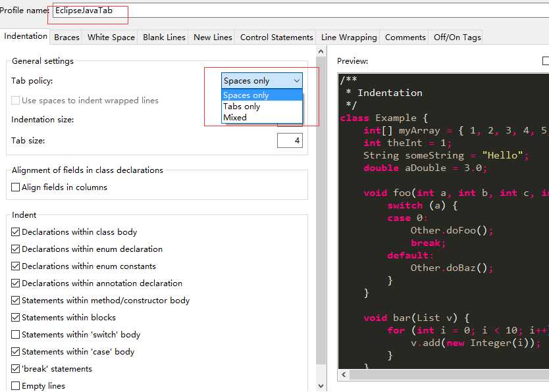Click the preview pane horizontal scrollbar track
This screenshot has width=549, height=392.
click(x=449, y=375)
